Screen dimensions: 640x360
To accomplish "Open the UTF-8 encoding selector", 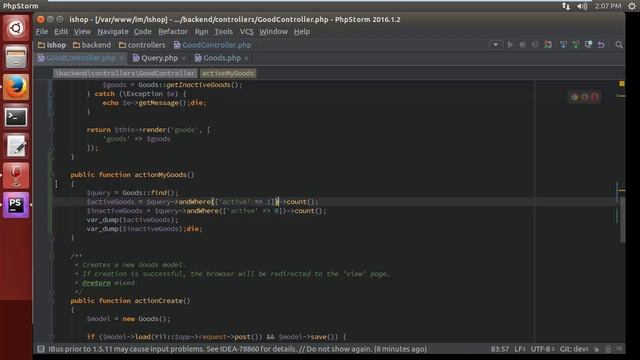I will [x=542, y=349].
